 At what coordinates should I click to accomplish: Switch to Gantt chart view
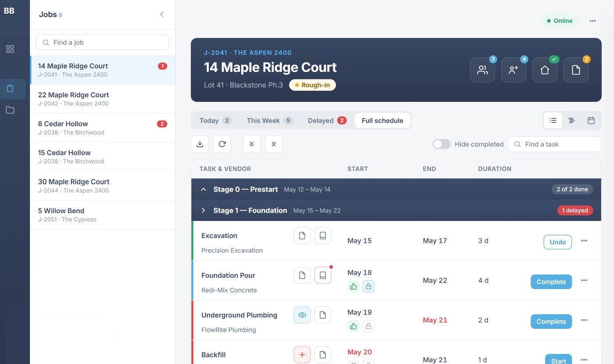(x=572, y=121)
